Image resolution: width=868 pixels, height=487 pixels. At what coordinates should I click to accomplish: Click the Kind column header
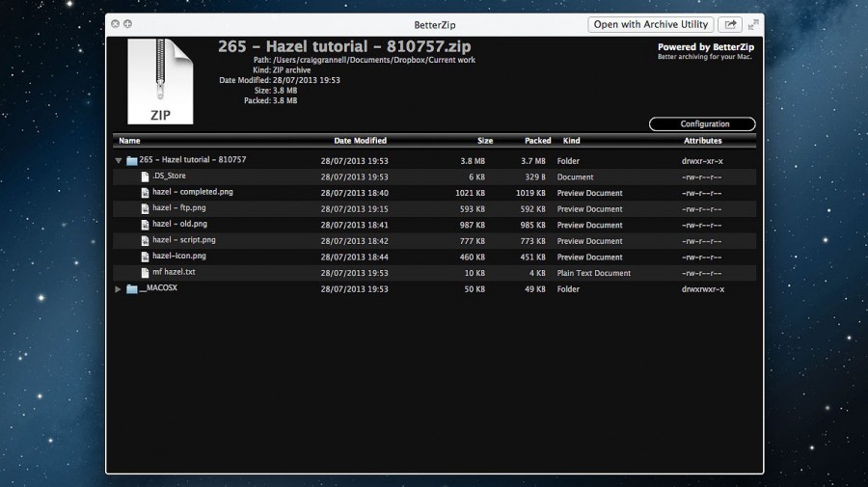571,141
